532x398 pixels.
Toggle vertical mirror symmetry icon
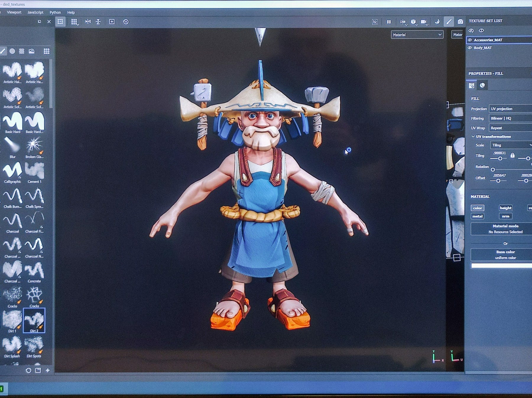tap(98, 22)
